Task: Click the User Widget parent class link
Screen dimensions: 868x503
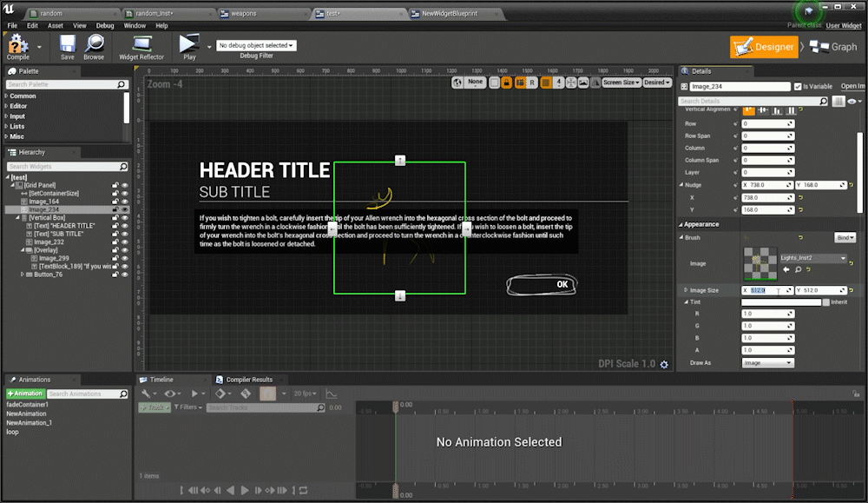Action: click(x=844, y=25)
